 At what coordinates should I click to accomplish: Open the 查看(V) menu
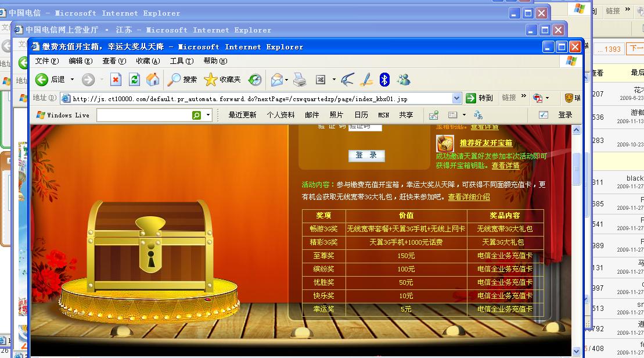click(x=114, y=61)
